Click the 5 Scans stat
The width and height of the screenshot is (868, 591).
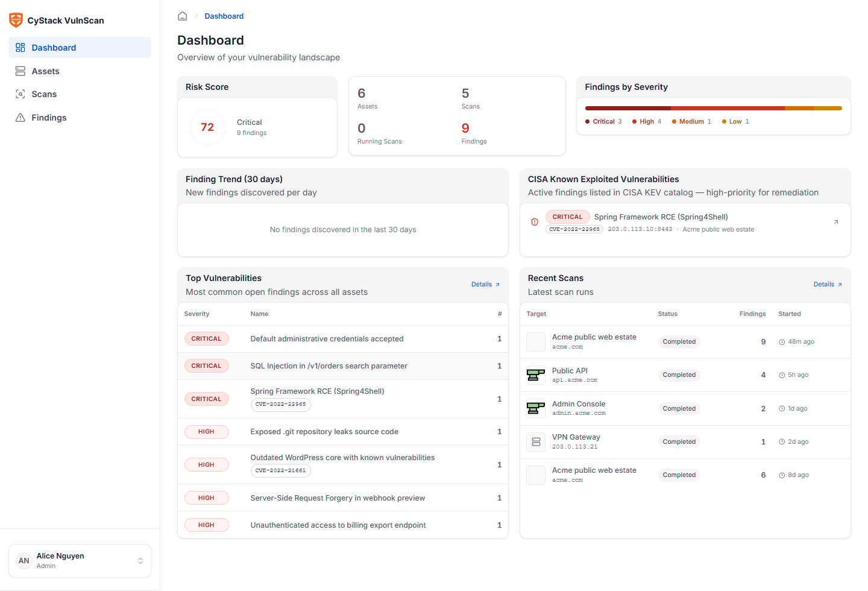coord(471,99)
